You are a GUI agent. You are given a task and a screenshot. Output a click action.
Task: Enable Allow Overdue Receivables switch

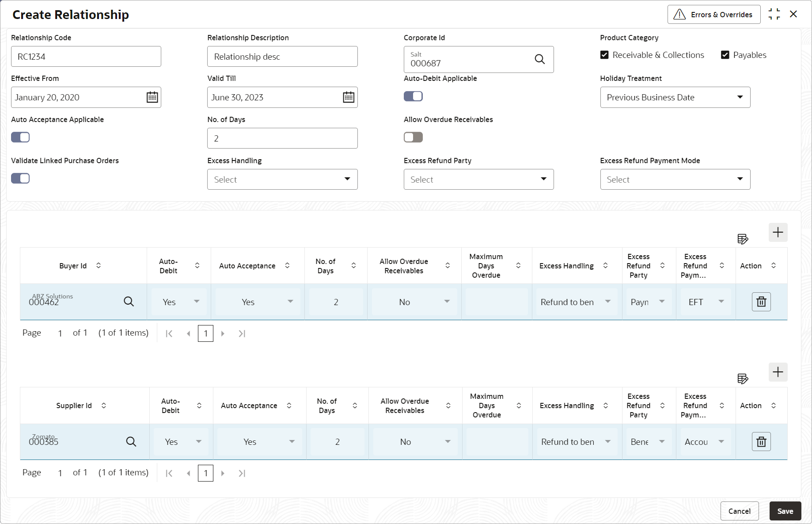[413, 138]
